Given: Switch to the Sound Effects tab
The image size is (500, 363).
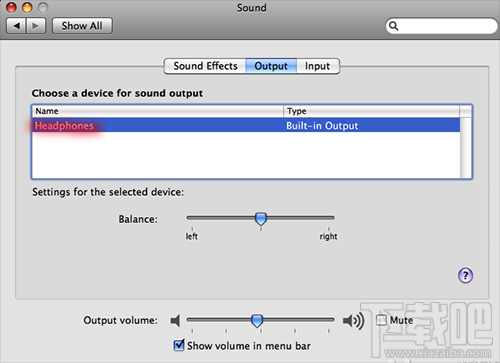Looking at the screenshot, I should tap(205, 66).
